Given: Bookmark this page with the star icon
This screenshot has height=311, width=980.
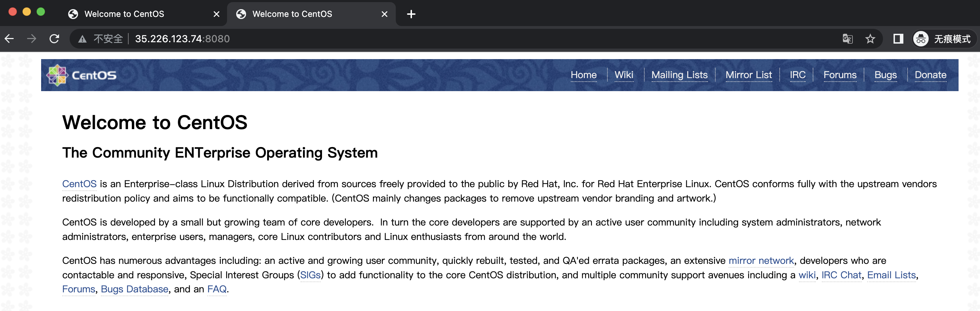Looking at the screenshot, I should pyautogui.click(x=870, y=39).
